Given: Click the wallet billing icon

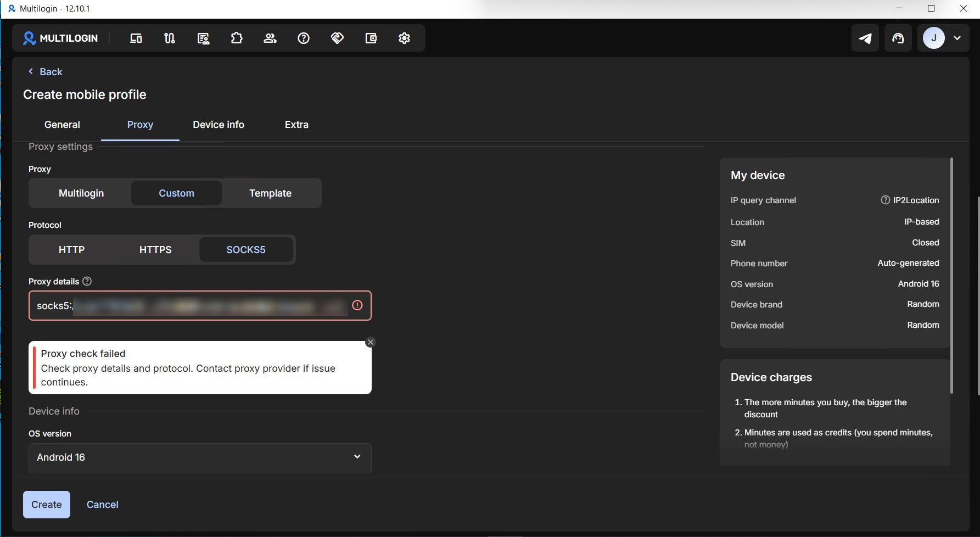Looking at the screenshot, I should coord(371,38).
